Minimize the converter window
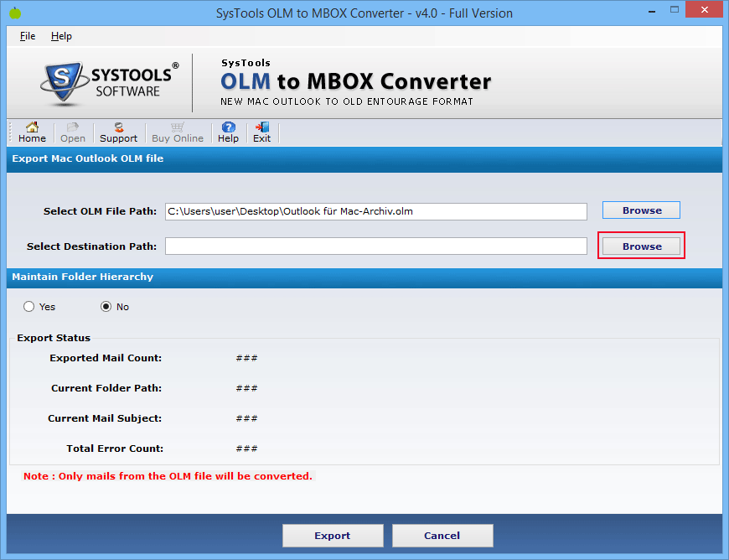The image size is (729, 560). 652,10
